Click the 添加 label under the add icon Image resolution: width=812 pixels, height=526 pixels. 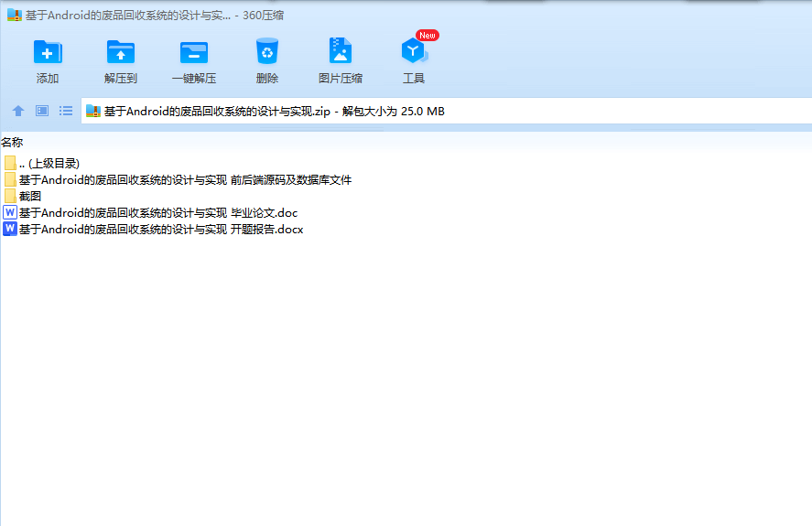pyautogui.click(x=48, y=78)
